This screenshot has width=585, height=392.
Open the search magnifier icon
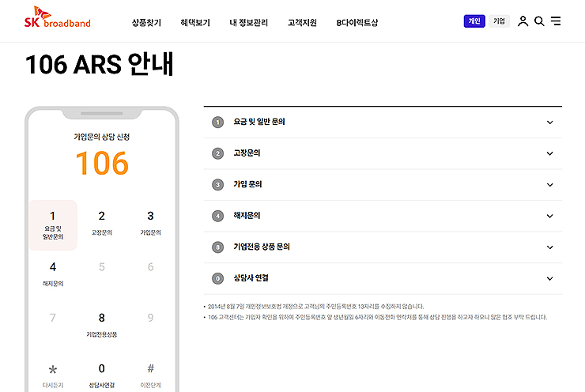tap(539, 21)
